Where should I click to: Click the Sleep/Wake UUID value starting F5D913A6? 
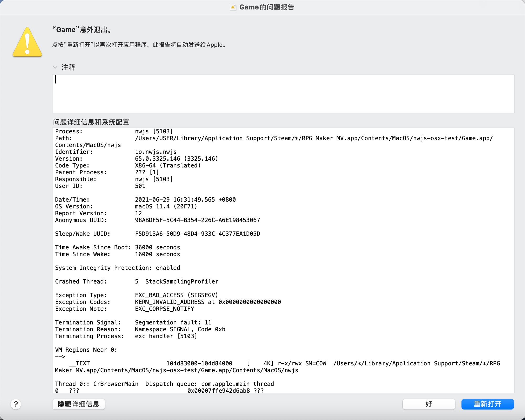197,234
